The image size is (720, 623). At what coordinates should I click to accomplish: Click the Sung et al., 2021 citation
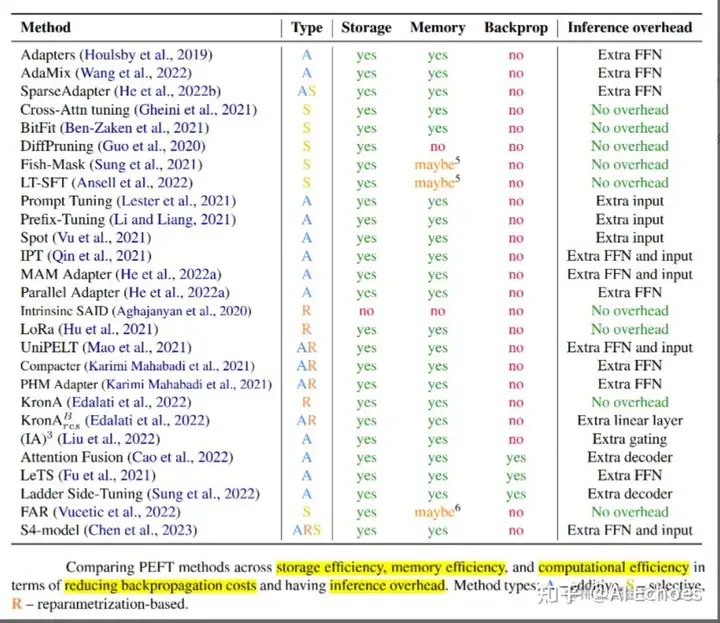pyautogui.click(x=146, y=164)
